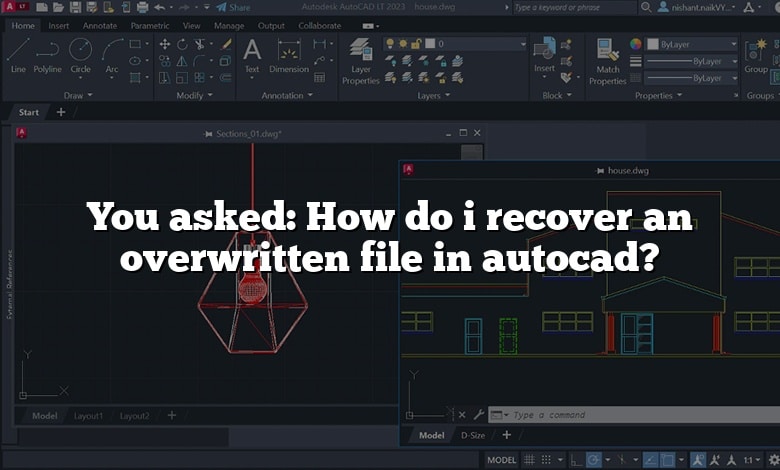Toggle Object Snap square icon in status bar
The height and width of the screenshot is (470, 780).
[x=667, y=460]
